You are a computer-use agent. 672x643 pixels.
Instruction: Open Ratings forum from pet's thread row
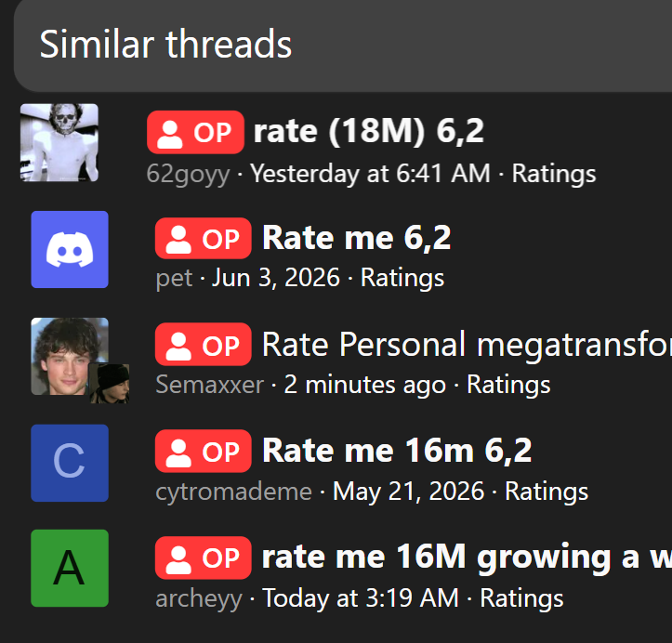pyautogui.click(x=402, y=279)
